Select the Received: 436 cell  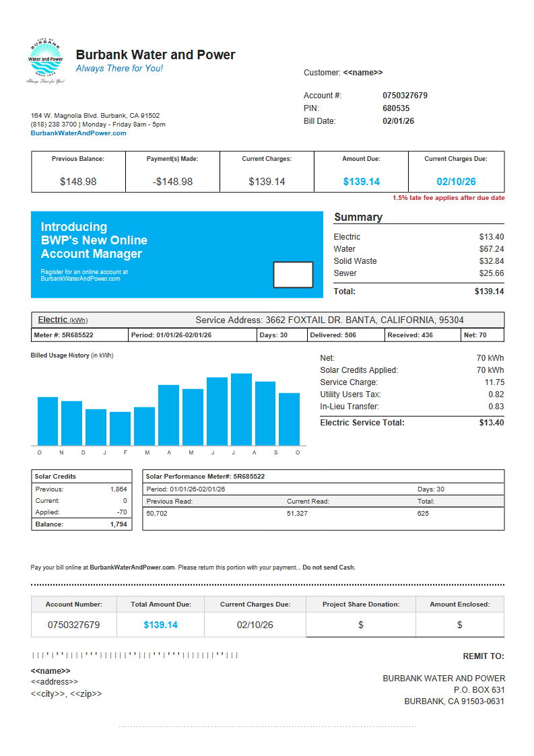click(x=423, y=335)
